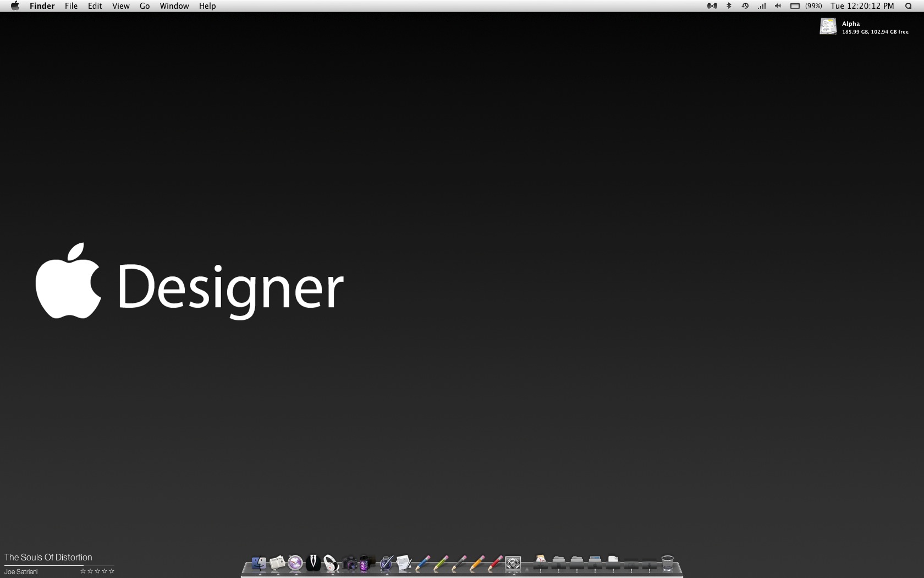Click the red pencil Dock icon
Screen dimensions: 924x578
pos(495,563)
